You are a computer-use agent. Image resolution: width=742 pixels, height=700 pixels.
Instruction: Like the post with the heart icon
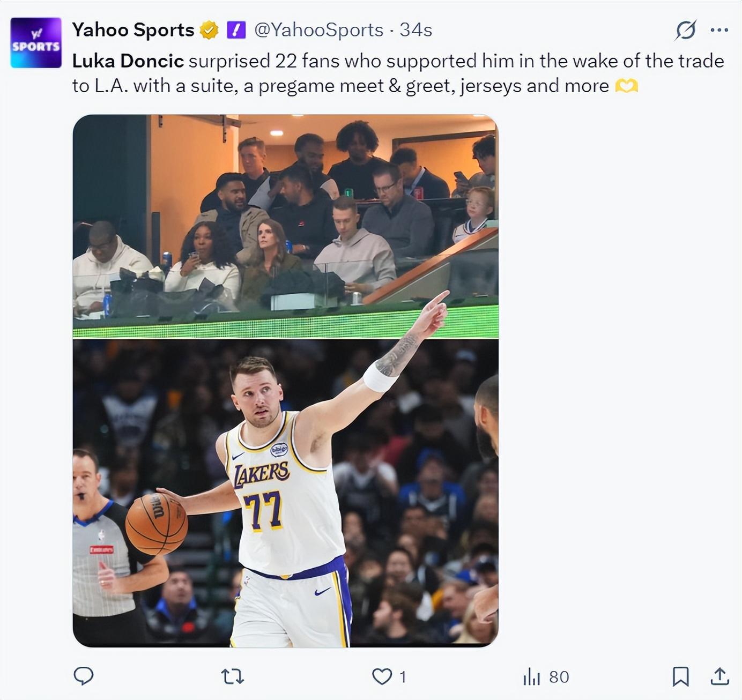tap(382, 676)
